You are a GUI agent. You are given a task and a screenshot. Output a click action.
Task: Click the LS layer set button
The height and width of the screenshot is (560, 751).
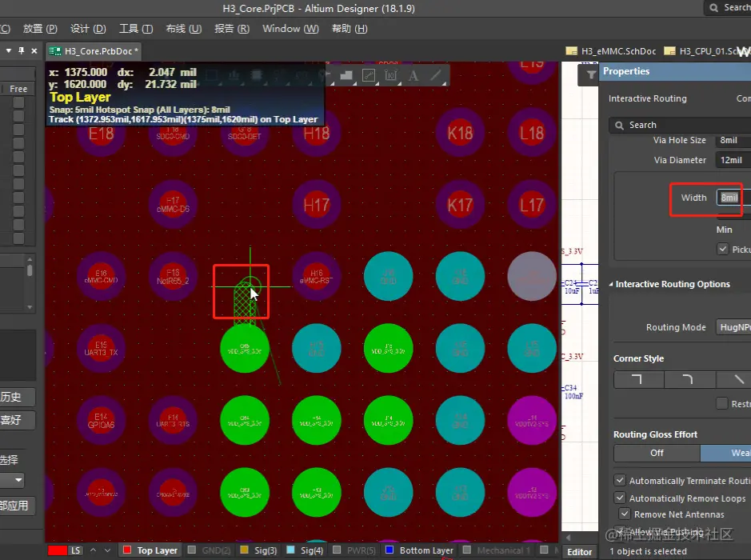(x=76, y=550)
